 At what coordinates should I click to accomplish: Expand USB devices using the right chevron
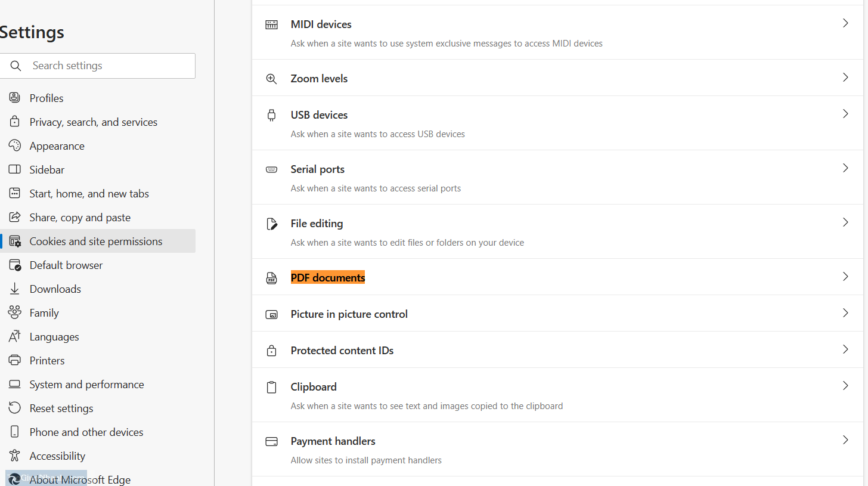click(845, 114)
